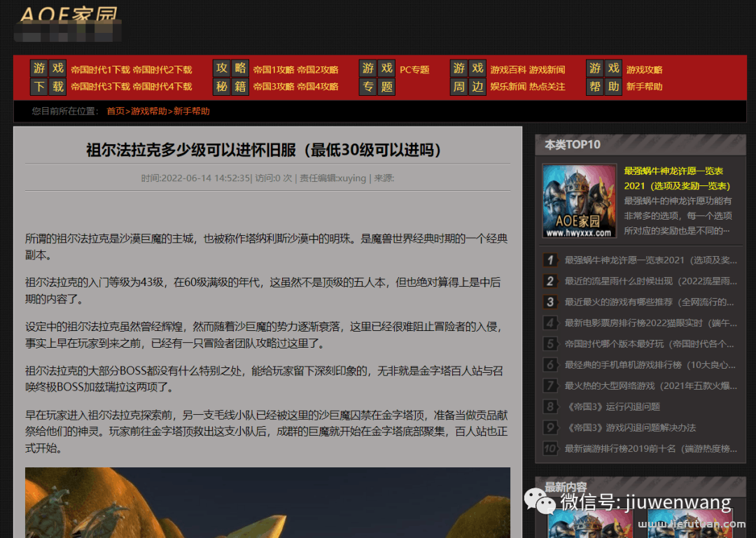Click the 游戏下载 category tile block
Screen dimensions: 756x538
(x=48, y=78)
